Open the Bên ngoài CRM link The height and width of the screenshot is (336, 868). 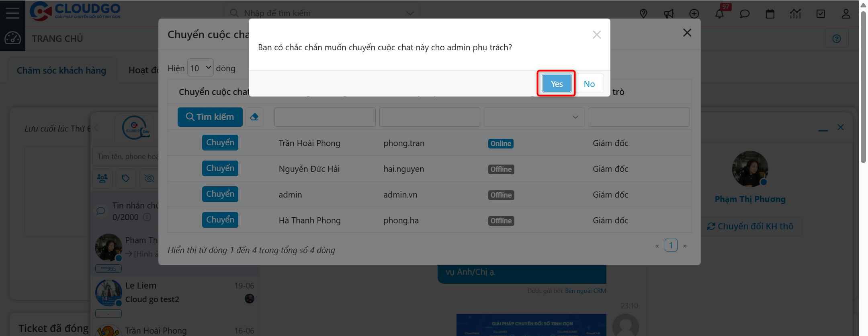tap(585, 291)
